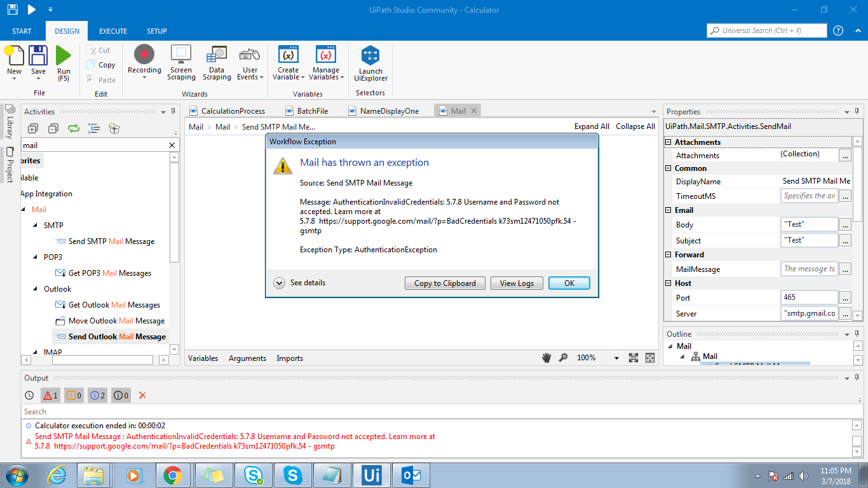The width and height of the screenshot is (868, 488).
Task: Open the NameDisplayOne workflow tab
Action: [x=384, y=111]
